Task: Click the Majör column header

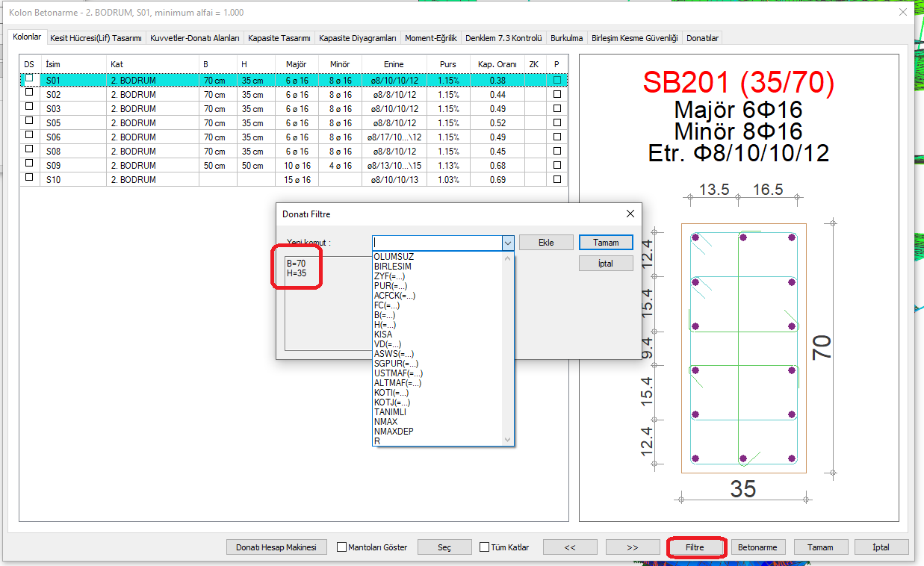Action: [x=297, y=64]
